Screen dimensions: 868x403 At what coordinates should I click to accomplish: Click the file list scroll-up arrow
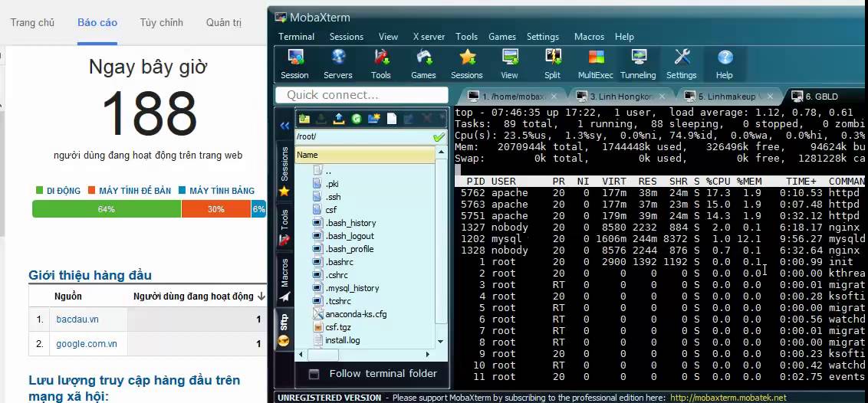tap(441, 152)
